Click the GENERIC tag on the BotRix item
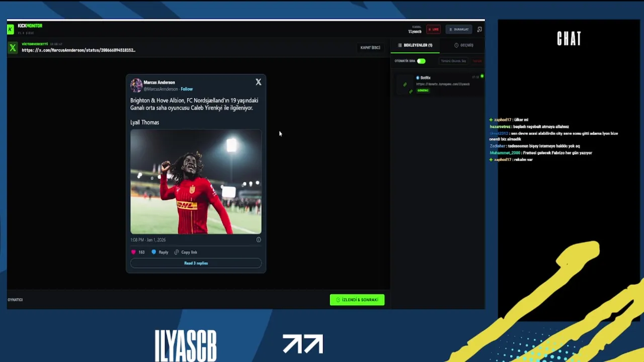Screen dimensions: 644x362 point(423,90)
